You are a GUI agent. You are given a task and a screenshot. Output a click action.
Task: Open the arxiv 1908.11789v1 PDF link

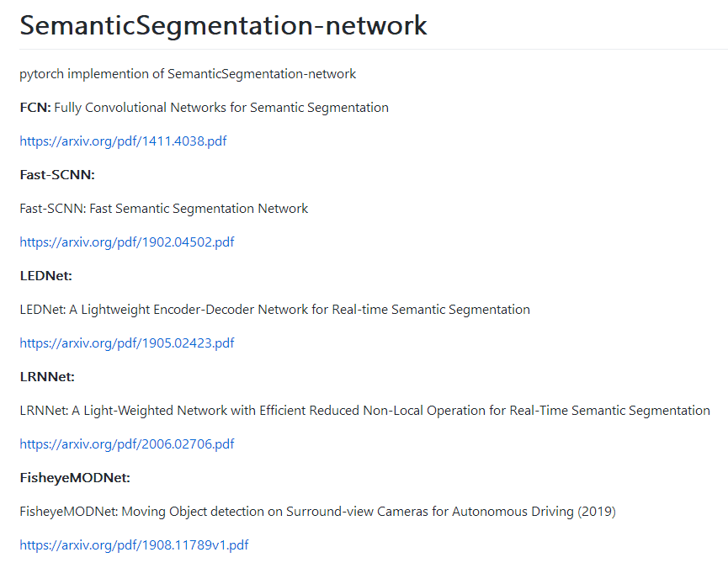[134, 545]
